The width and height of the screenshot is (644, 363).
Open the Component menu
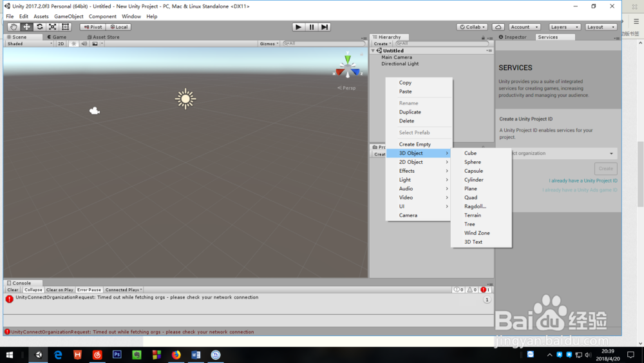(102, 17)
